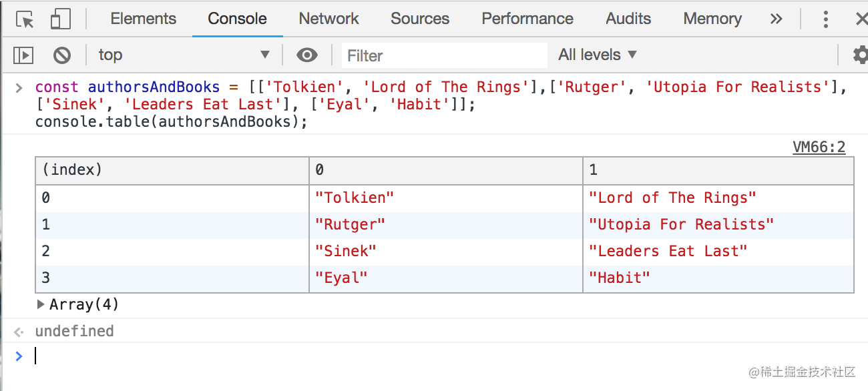The height and width of the screenshot is (391, 868).
Task: Open the Memory tab
Action: (712, 19)
